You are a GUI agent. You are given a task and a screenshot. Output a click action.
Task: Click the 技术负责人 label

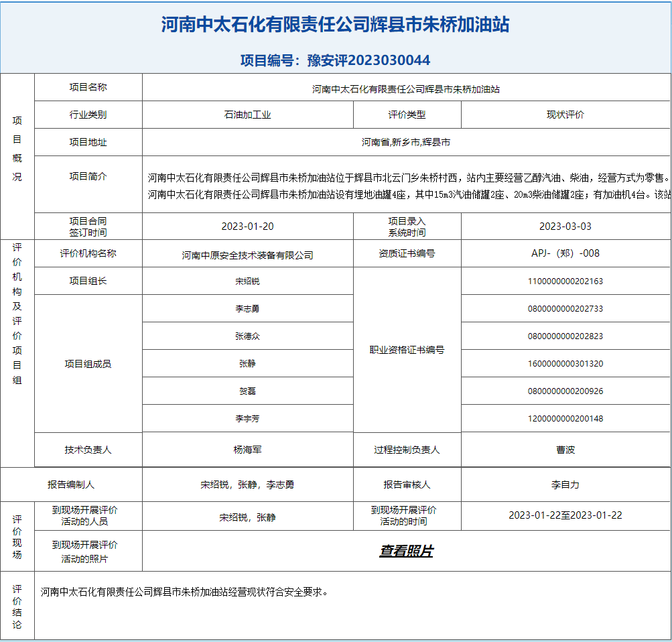coord(88,450)
